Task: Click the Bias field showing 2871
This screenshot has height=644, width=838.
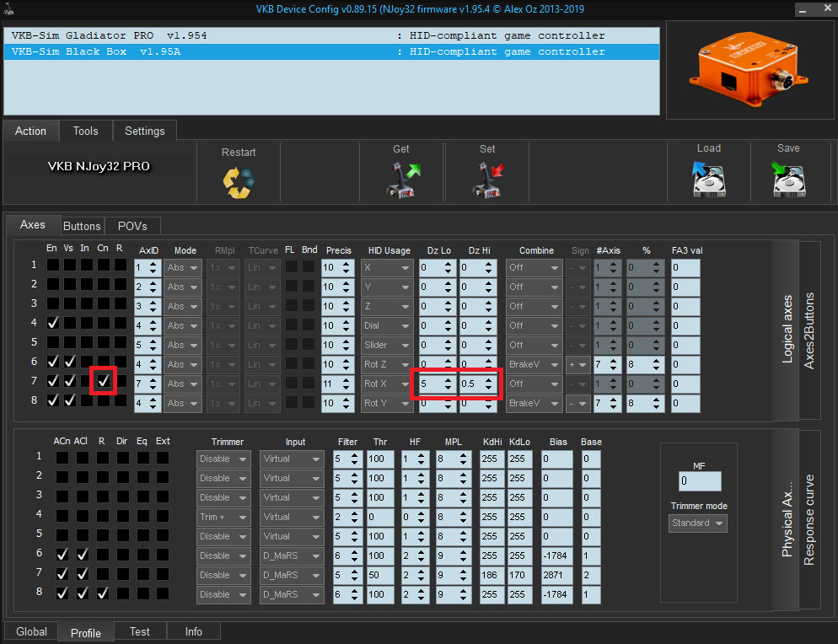Action: tap(556, 575)
